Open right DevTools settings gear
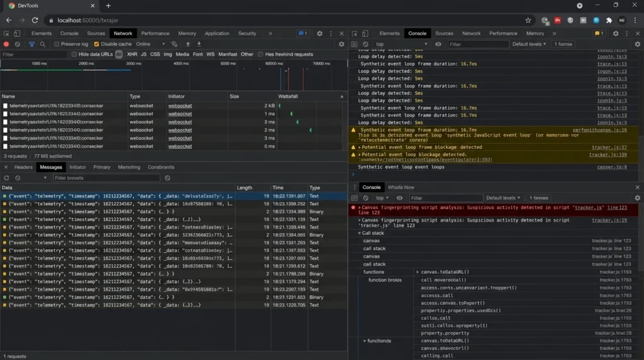This screenshot has height=360, width=644. [x=615, y=33]
